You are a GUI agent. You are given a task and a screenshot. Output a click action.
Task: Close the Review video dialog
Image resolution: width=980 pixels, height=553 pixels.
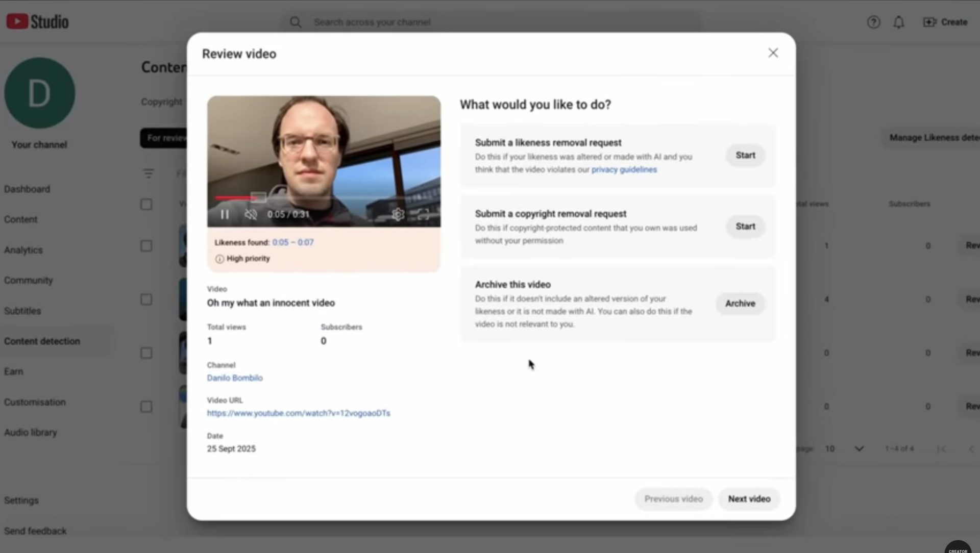coord(773,53)
